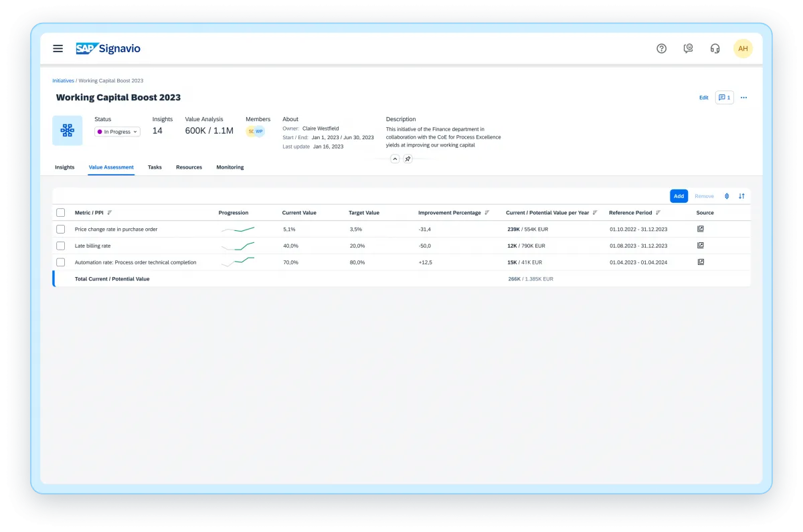803x532 pixels.
Task: Open the In Progress status dropdown
Action: (x=117, y=132)
